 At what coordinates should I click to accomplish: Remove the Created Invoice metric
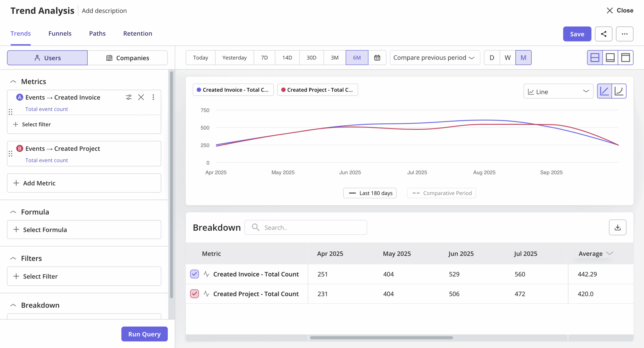(x=141, y=97)
